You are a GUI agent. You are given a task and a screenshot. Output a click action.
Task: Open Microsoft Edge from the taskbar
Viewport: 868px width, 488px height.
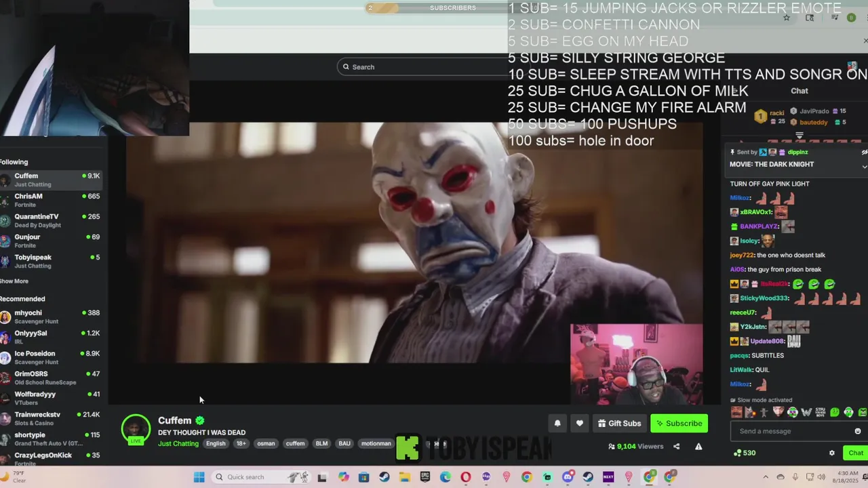coord(446,477)
